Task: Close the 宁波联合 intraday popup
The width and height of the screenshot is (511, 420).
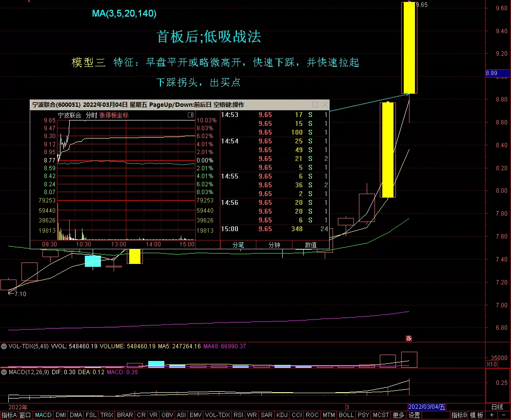Action: (x=325, y=105)
